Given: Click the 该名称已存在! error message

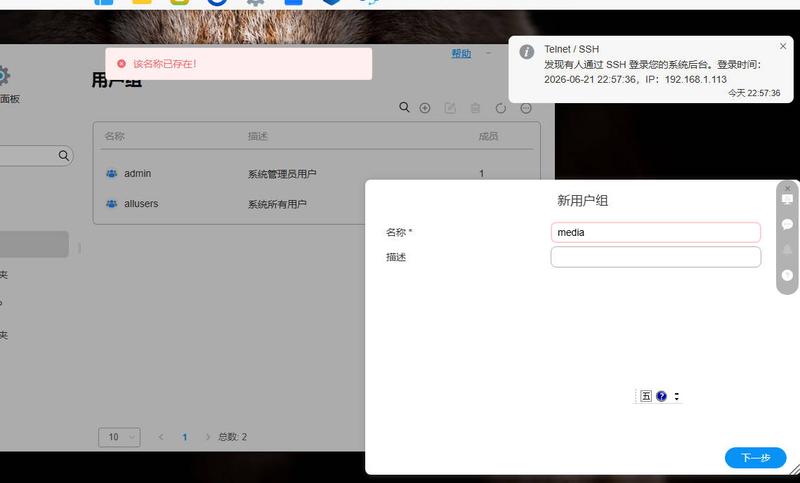Looking at the screenshot, I should pyautogui.click(x=165, y=64).
